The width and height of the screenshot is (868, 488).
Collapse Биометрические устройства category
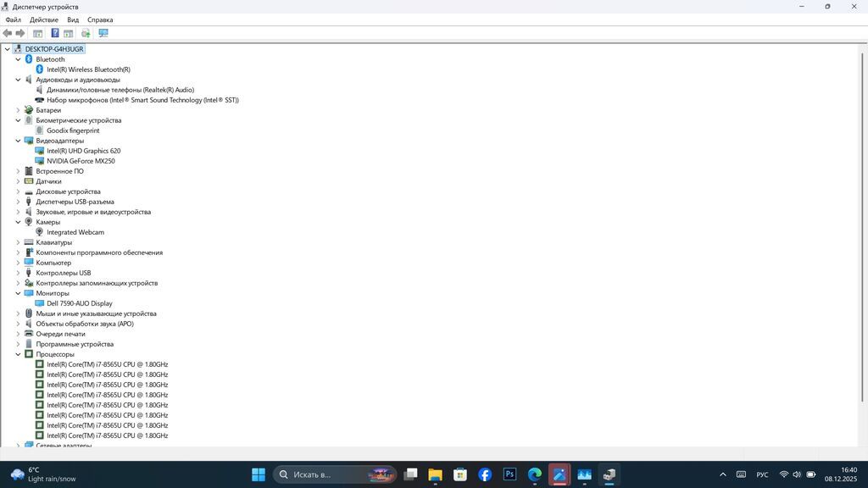[x=18, y=120]
